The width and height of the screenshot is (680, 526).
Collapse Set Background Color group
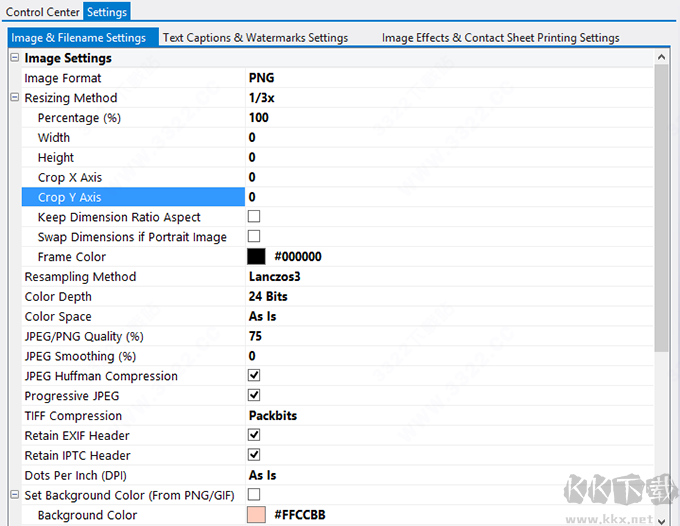point(14,495)
